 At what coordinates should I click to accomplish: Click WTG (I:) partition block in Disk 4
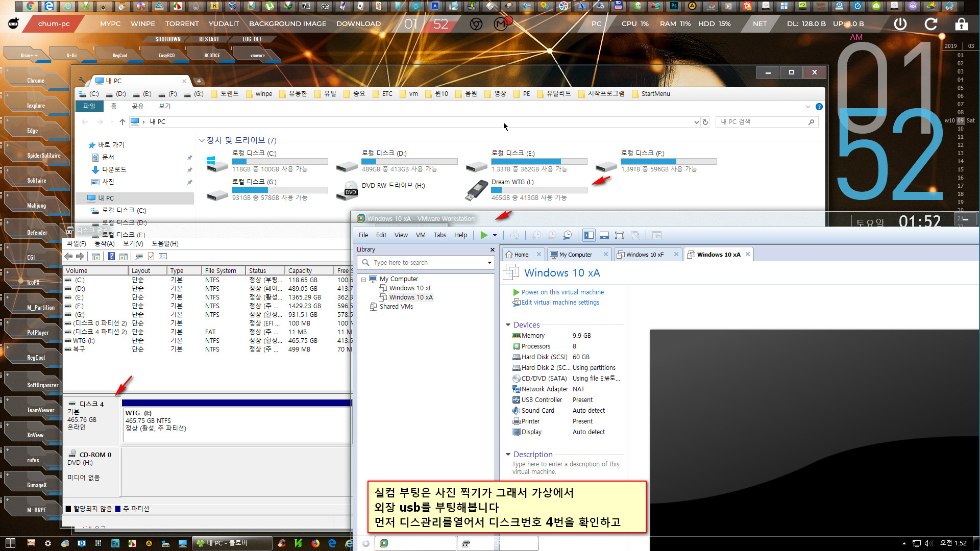coord(237,424)
